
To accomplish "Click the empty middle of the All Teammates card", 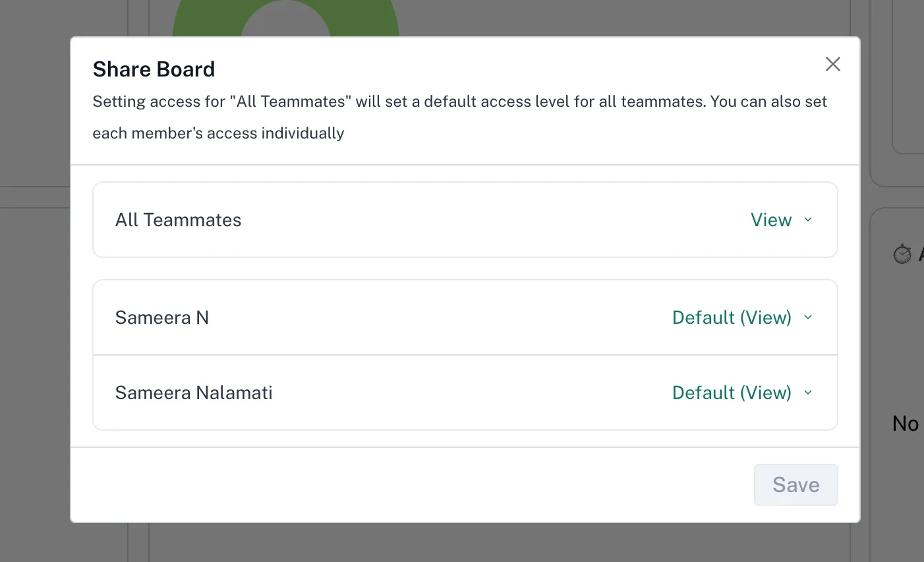I will click(x=461, y=220).
